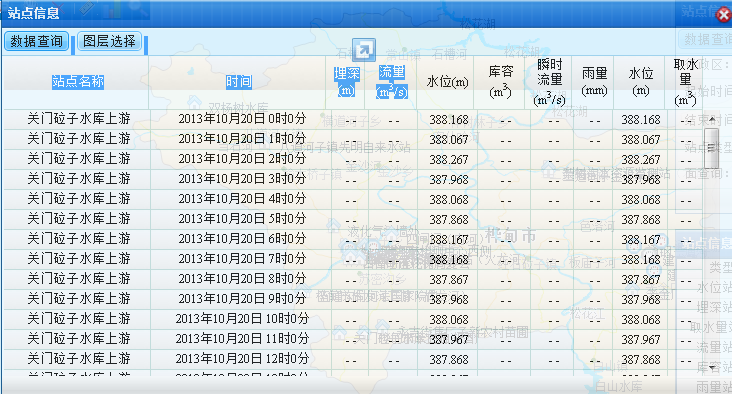Click scrollbar up arrow in table
This screenshot has height=394, width=732.
[712, 120]
